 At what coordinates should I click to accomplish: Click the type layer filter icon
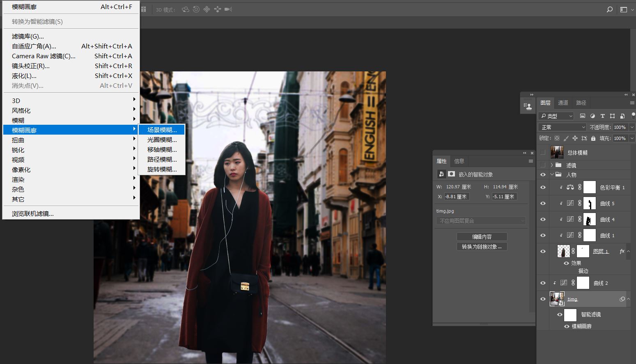click(602, 116)
